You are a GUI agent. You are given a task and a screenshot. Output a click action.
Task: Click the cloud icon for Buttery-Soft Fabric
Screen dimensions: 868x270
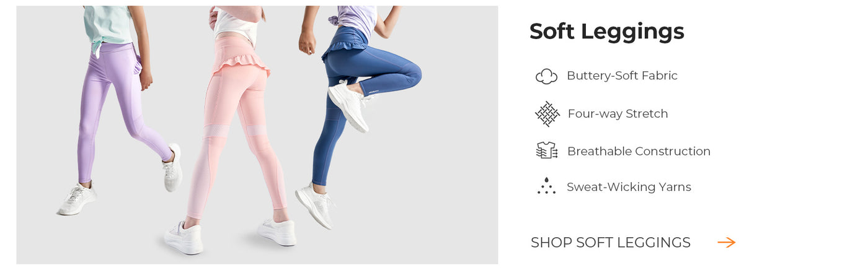click(x=546, y=76)
